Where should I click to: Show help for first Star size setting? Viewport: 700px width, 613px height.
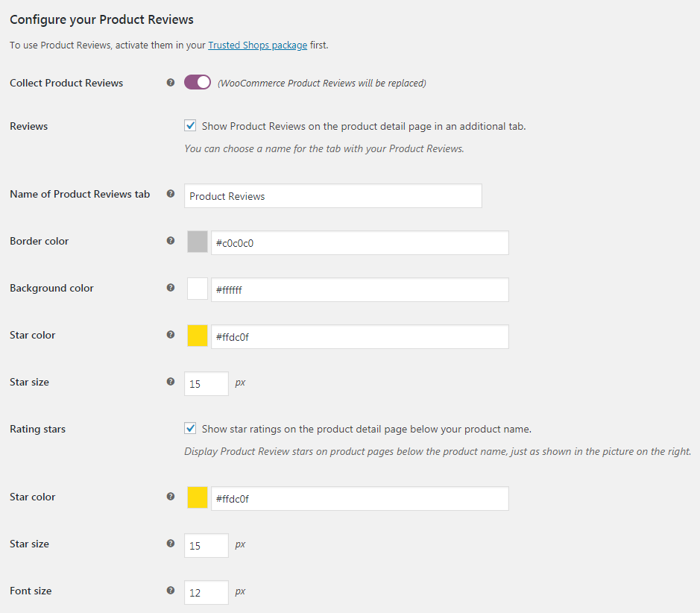click(x=171, y=381)
